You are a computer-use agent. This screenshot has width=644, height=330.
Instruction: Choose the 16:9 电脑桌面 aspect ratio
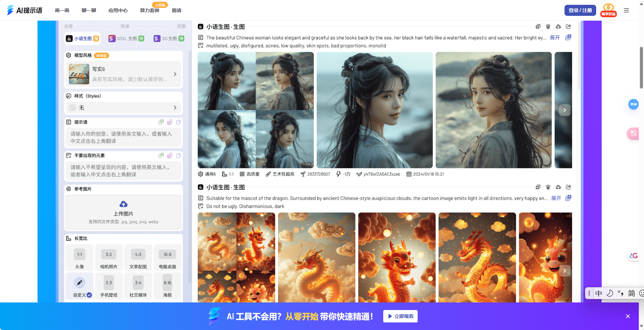(168, 258)
